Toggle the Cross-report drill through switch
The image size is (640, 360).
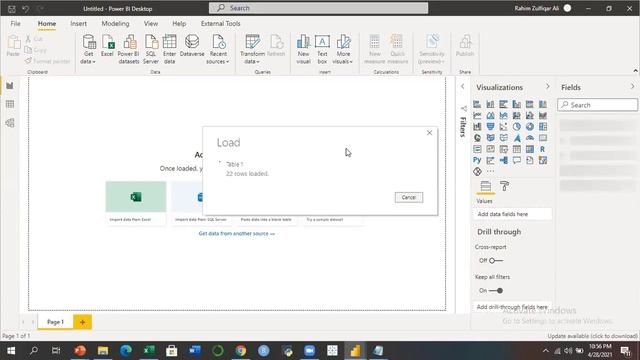496,260
